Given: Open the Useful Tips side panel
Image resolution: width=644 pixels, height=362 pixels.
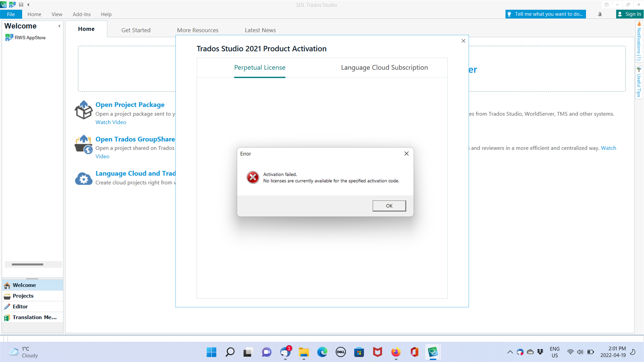Looking at the screenshot, I should [639, 82].
